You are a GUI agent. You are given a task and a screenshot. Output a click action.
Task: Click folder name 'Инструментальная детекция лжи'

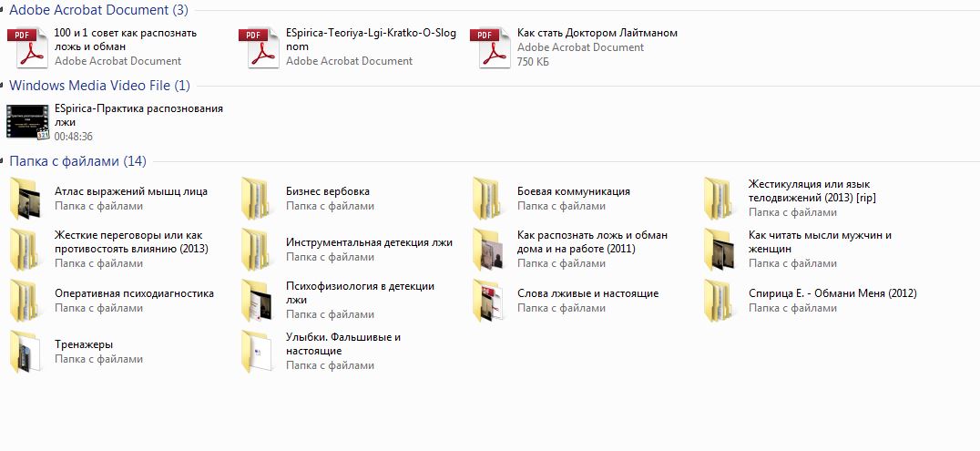click(370, 242)
